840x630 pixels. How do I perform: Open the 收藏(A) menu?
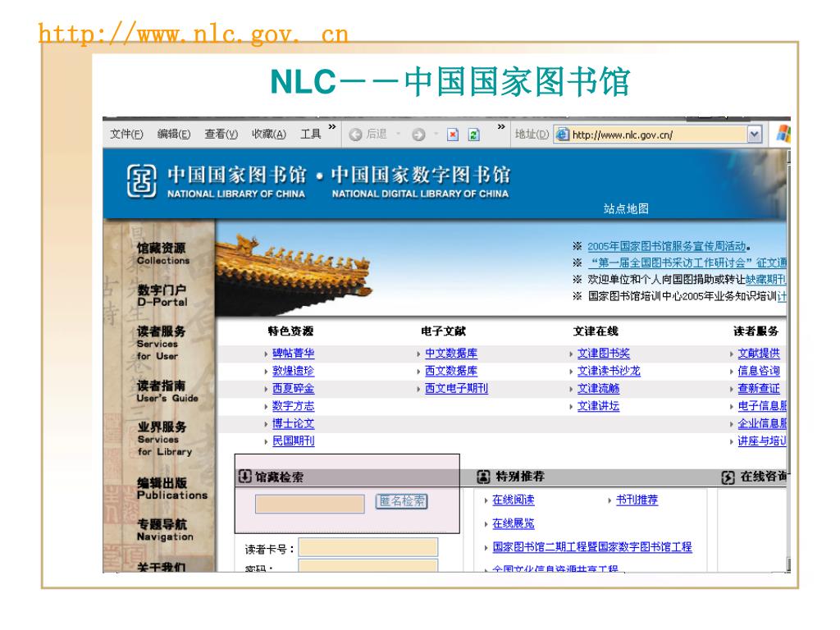coord(269,134)
